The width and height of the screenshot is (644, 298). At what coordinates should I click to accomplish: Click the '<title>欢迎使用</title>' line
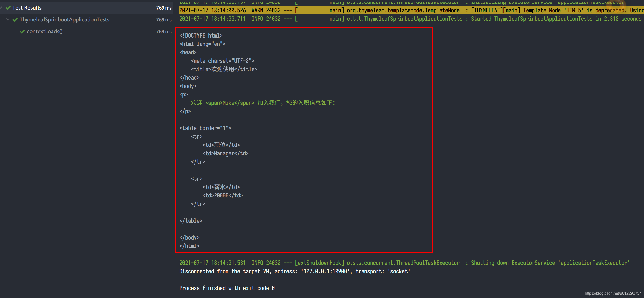[x=224, y=69]
